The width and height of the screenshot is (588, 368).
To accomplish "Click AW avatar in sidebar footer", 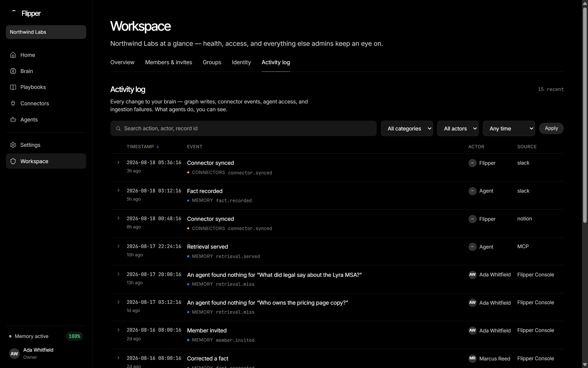I will pos(14,354).
